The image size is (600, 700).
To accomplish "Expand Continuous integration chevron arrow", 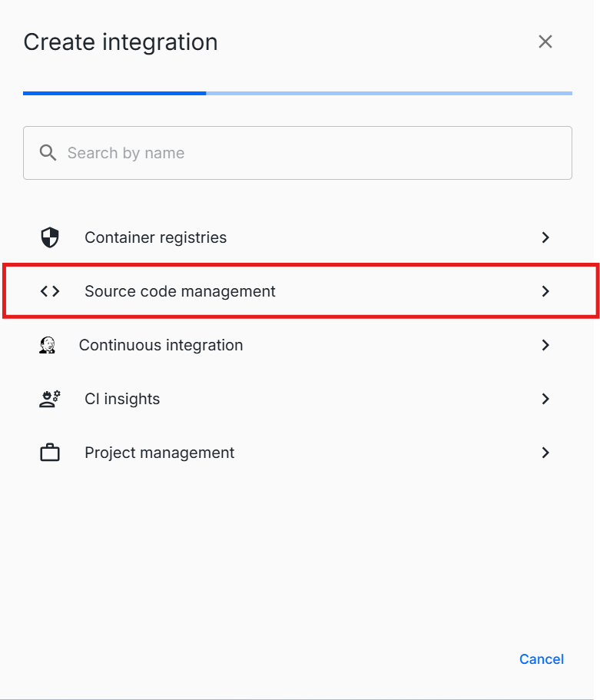I will [x=545, y=345].
